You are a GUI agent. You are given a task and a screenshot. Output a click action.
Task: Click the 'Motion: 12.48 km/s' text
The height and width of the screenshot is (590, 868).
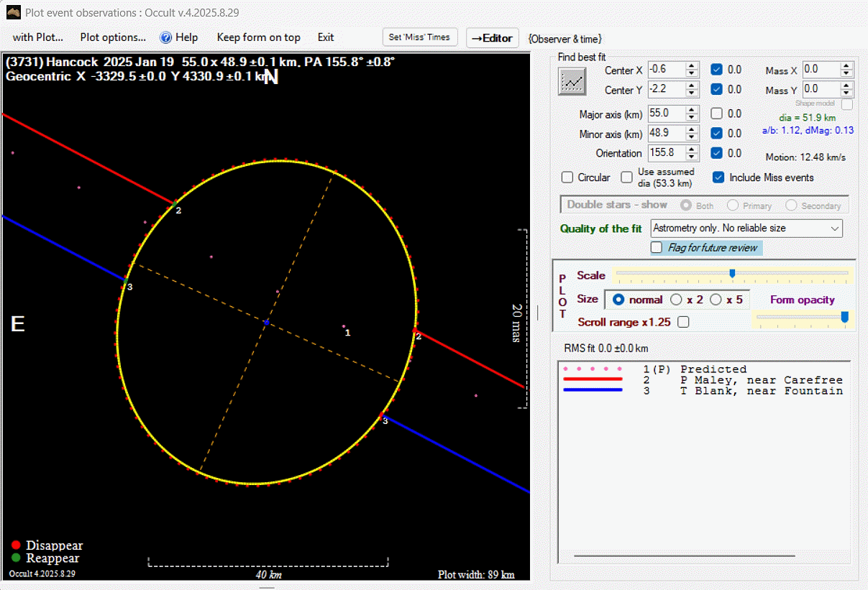click(x=805, y=157)
